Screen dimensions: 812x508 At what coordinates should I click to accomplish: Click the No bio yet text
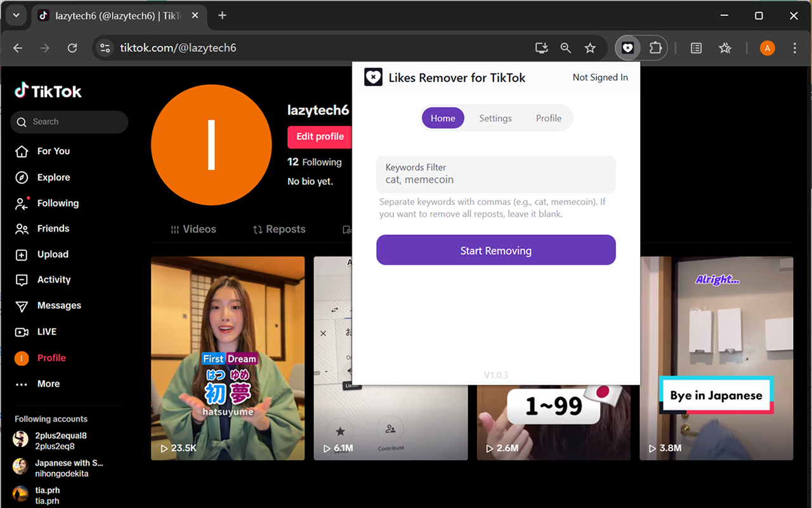point(310,182)
